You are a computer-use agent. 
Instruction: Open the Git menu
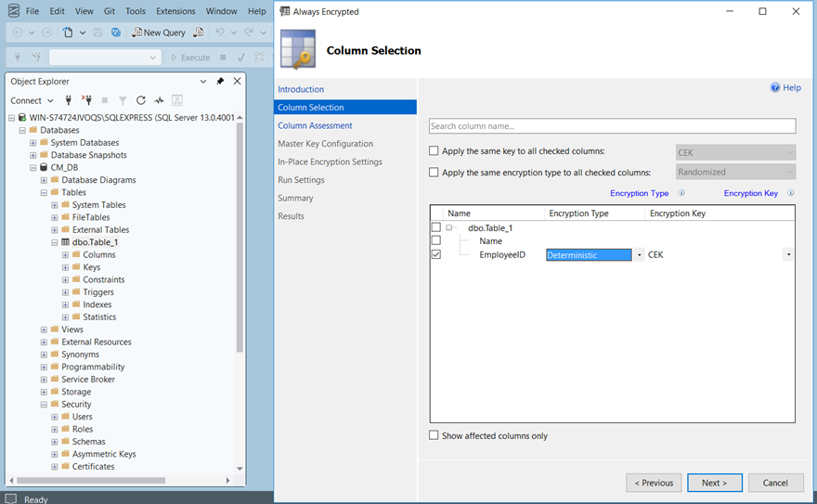tap(110, 11)
